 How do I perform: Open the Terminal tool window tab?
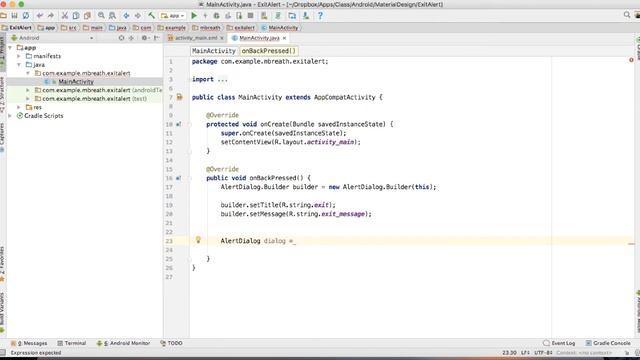(x=72, y=343)
